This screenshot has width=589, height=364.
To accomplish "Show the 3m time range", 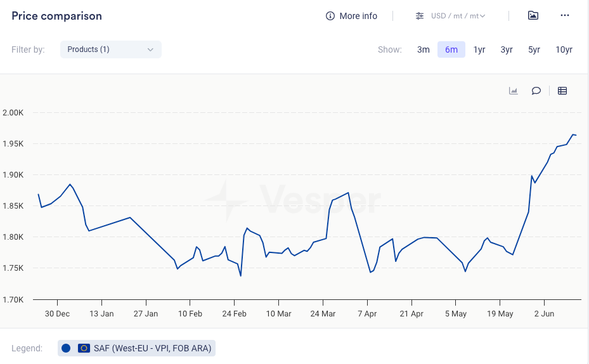I will [424, 49].
